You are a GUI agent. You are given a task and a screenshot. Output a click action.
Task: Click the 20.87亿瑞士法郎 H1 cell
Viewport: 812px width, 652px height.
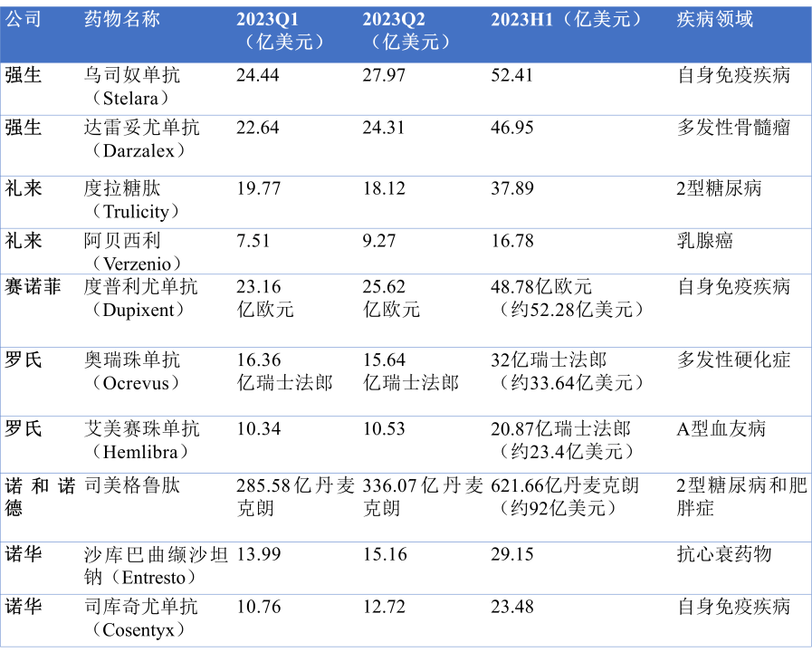click(563, 441)
